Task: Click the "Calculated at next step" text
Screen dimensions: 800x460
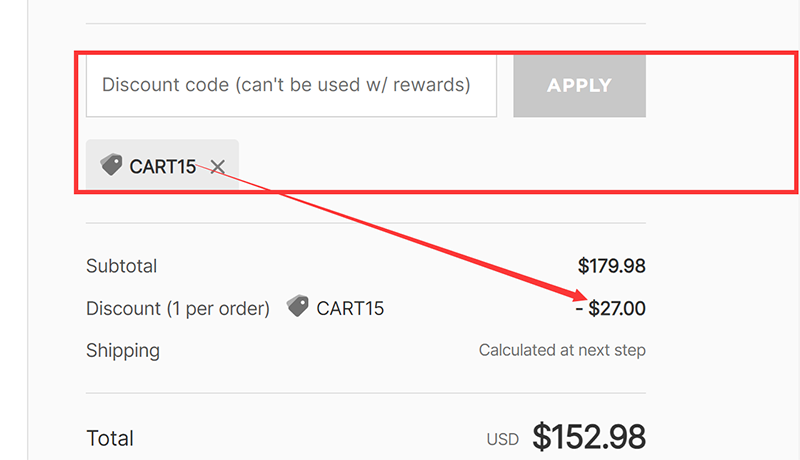Action: tap(562, 350)
